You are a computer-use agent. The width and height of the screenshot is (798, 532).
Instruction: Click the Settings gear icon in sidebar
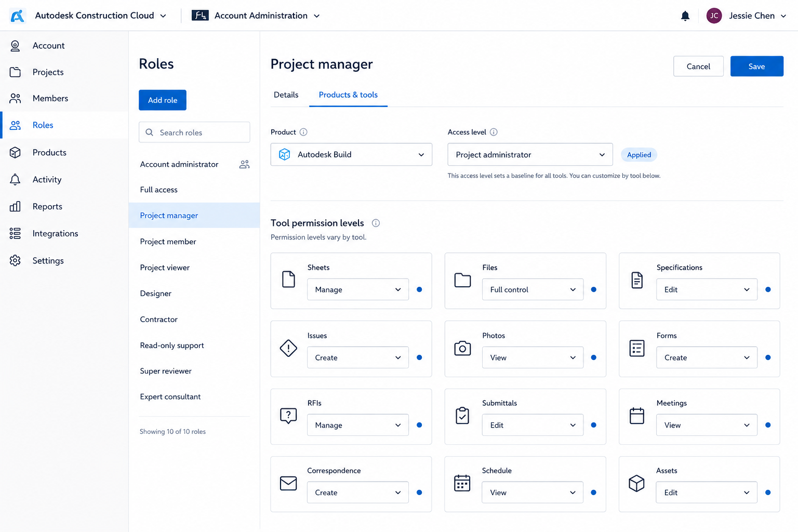click(x=15, y=260)
